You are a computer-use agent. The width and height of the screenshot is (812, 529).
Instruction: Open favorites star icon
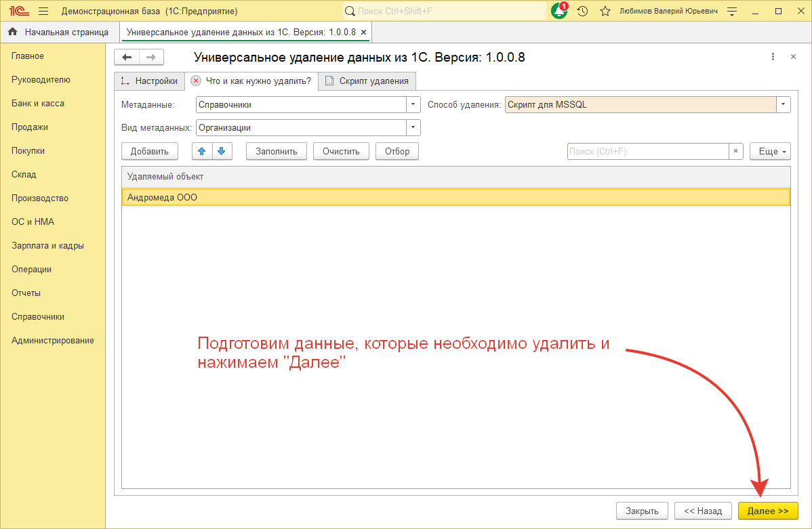[605, 12]
